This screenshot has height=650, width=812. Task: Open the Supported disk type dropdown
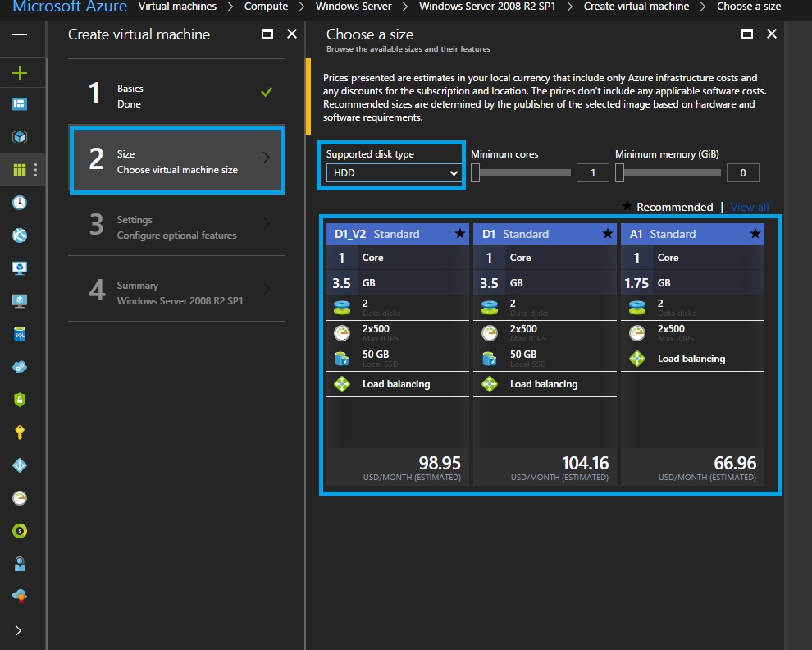pos(393,173)
